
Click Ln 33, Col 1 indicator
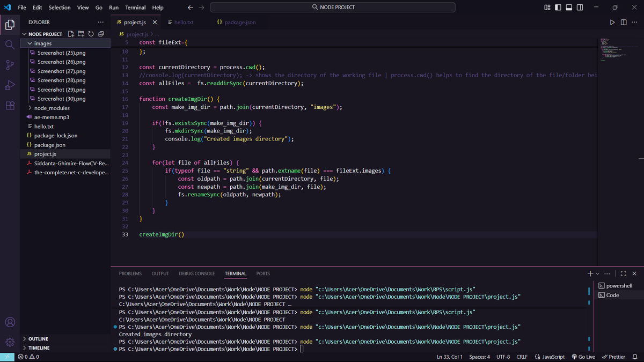coord(450,357)
